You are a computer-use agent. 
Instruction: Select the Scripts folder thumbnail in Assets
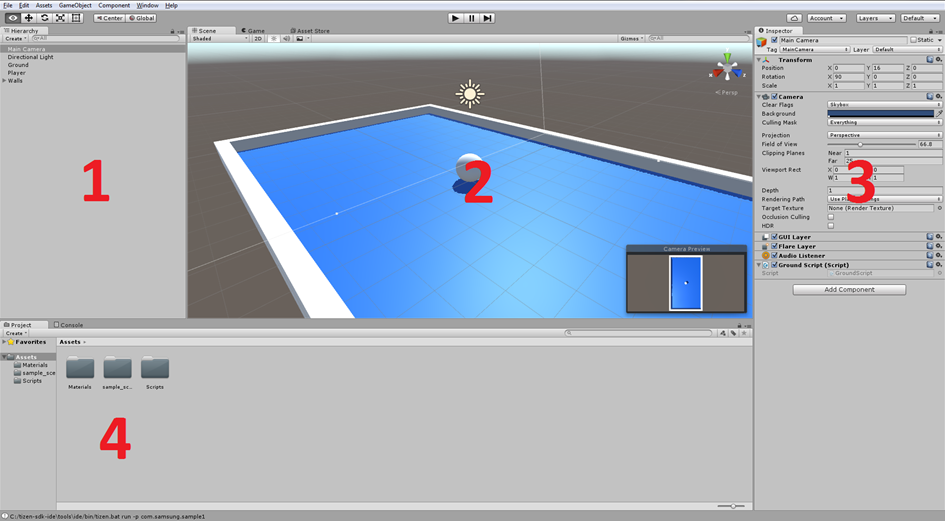[155, 369]
